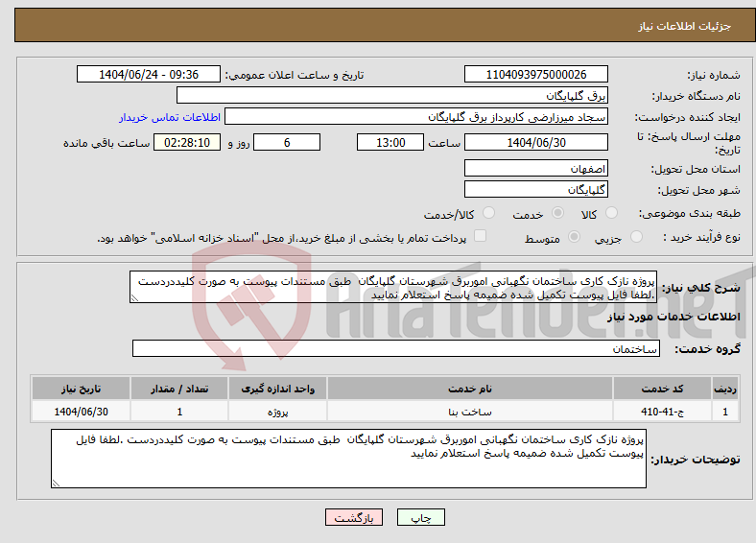Click the 1404/06/30 response deadline date field
The width and height of the screenshot is (756, 543).
pyautogui.click(x=536, y=142)
